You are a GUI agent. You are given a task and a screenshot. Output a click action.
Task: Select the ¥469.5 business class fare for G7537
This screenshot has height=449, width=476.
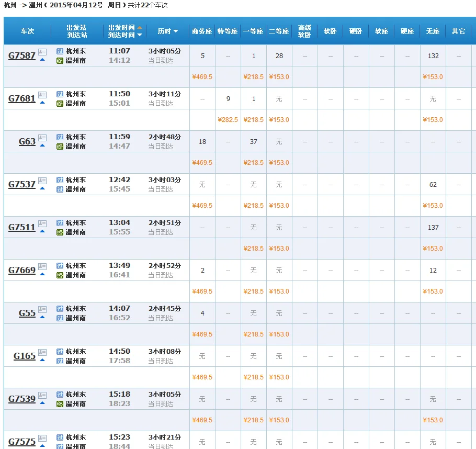click(x=202, y=206)
